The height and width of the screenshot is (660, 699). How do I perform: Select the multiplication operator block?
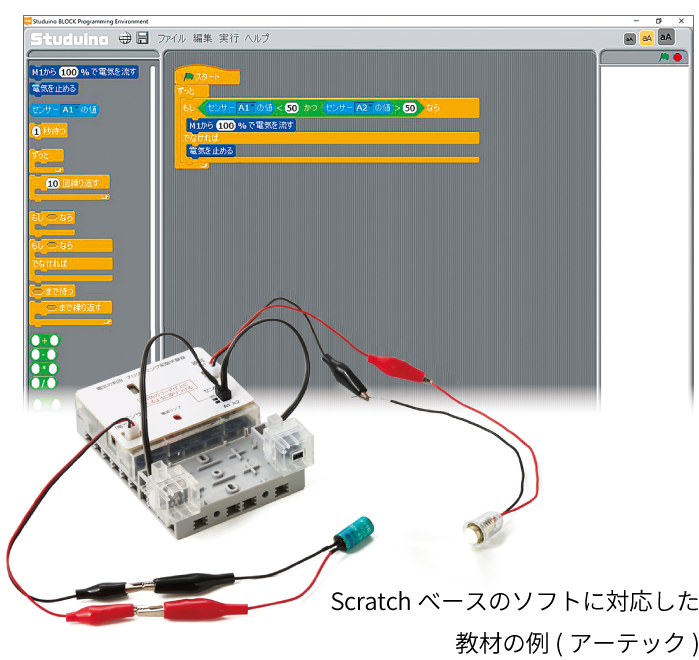pos(44,369)
